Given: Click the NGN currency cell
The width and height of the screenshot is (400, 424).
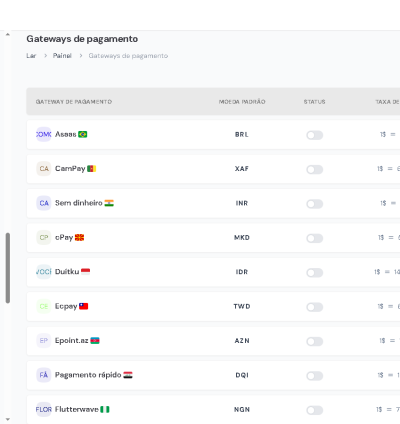Looking at the screenshot, I should (242, 410).
